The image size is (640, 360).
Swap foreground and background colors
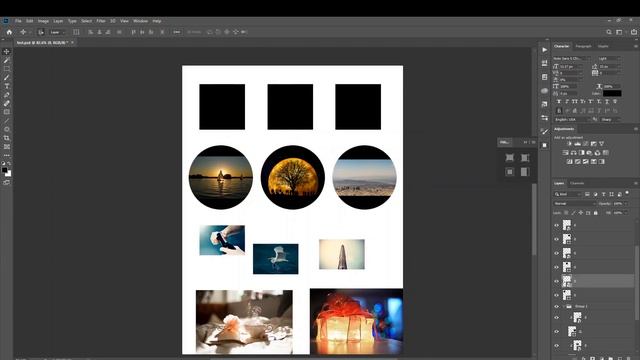click(9, 163)
